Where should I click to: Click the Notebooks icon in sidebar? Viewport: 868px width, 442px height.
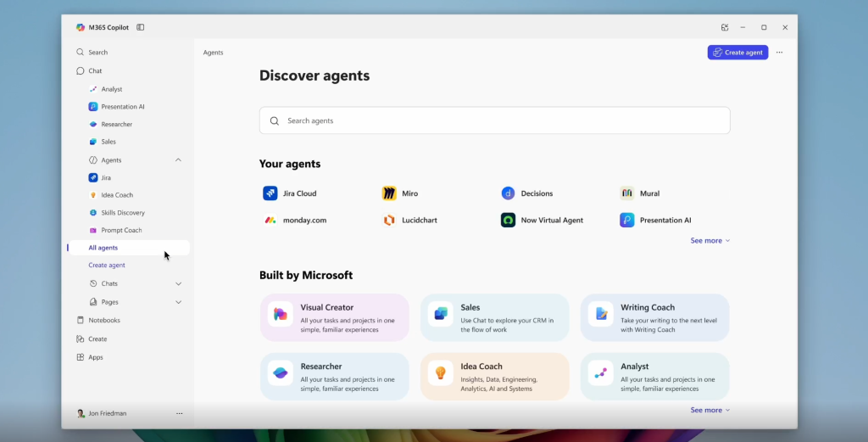pyautogui.click(x=81, y=320)
